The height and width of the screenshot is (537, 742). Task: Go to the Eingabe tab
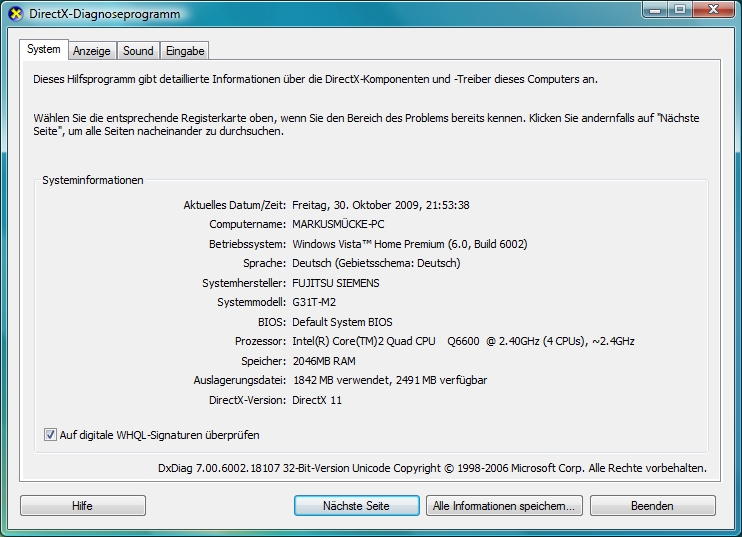point(185,50)
